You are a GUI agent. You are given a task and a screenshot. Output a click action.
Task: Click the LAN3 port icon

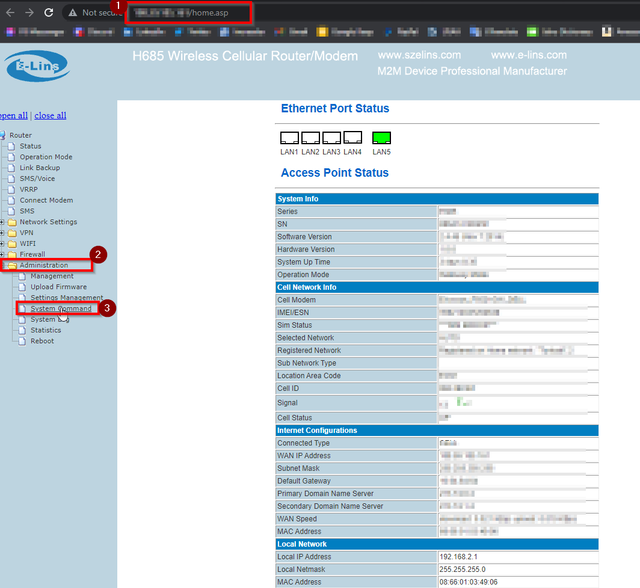click(x=331, y=138)
